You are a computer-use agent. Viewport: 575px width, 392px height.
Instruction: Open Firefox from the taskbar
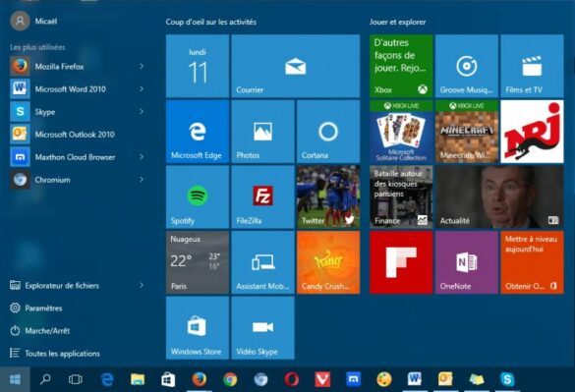coord(200,379)
